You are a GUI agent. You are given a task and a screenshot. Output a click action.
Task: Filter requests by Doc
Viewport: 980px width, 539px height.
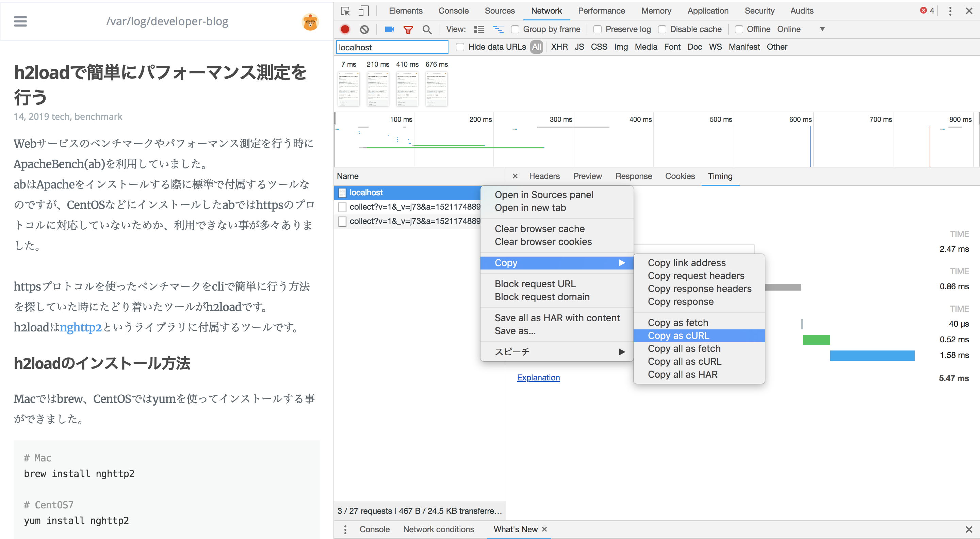[694, 47]
